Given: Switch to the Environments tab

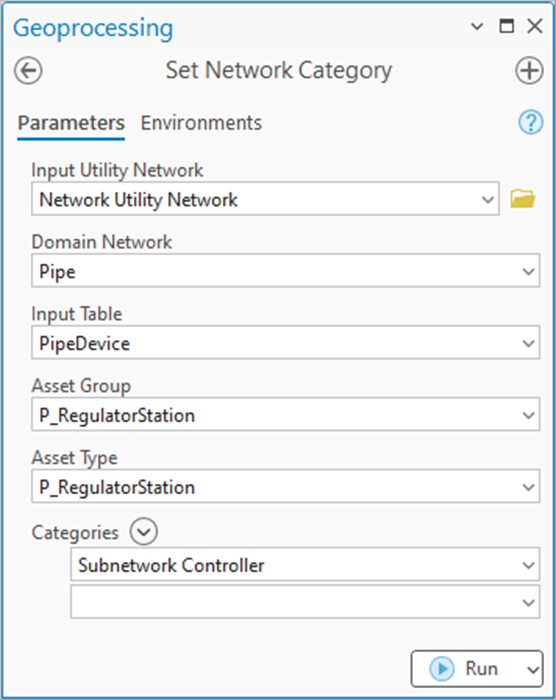Looking at the screenshot, I should tap(201, 123).
